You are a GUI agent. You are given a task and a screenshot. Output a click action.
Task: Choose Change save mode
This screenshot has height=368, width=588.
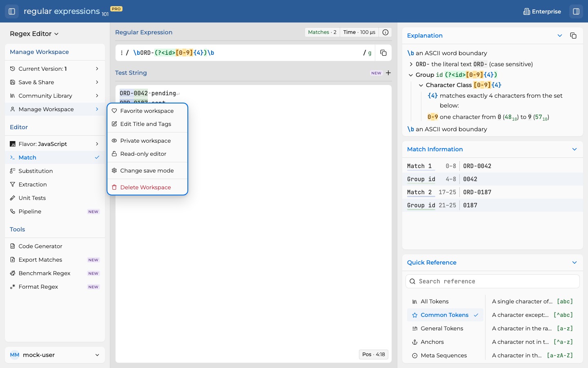147,171
